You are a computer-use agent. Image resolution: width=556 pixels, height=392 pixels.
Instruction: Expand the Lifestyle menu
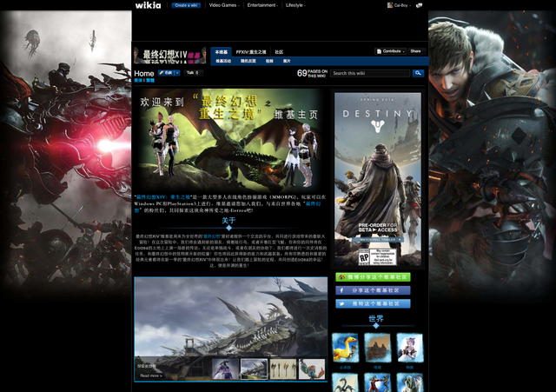click(295, 5)
